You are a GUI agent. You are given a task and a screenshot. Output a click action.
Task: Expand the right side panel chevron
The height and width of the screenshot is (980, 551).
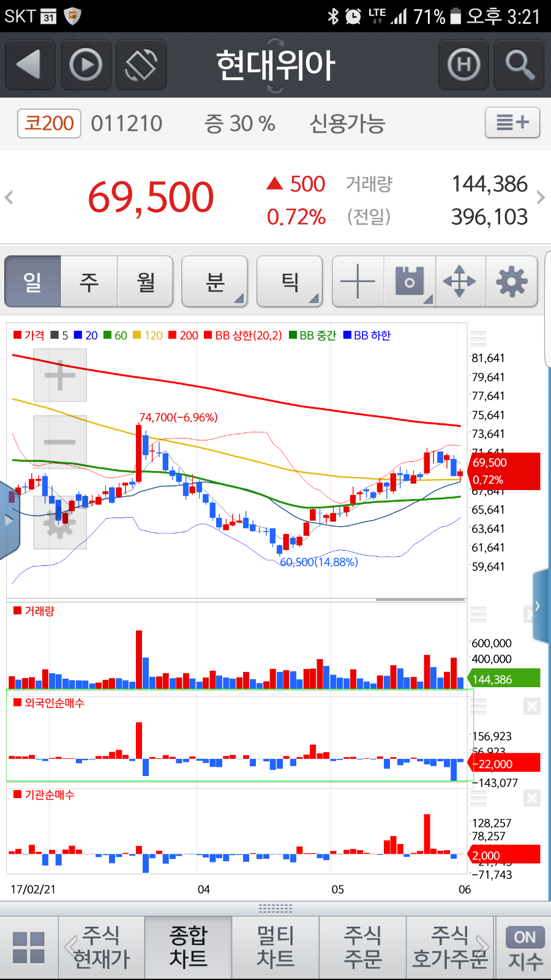(x=539, y=606)
